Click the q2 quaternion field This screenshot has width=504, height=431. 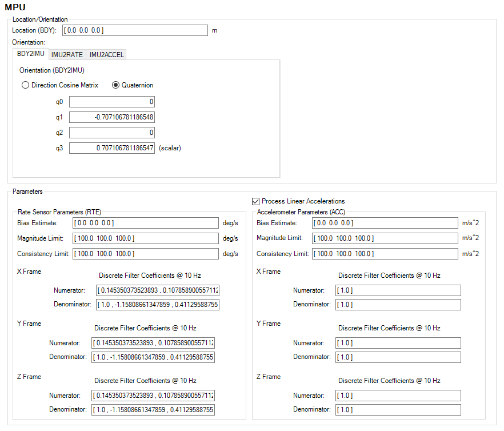pos(112,133)
